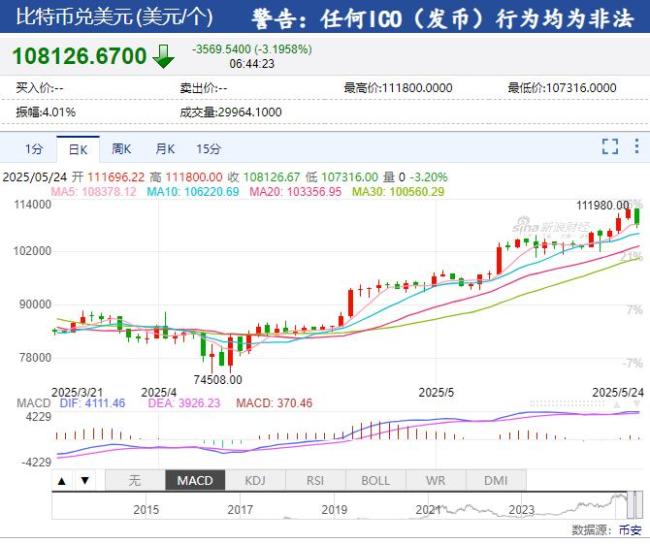Click the green down arrow price indicator
This screenshot has width=650, height=544.
[x=163, y=56]
